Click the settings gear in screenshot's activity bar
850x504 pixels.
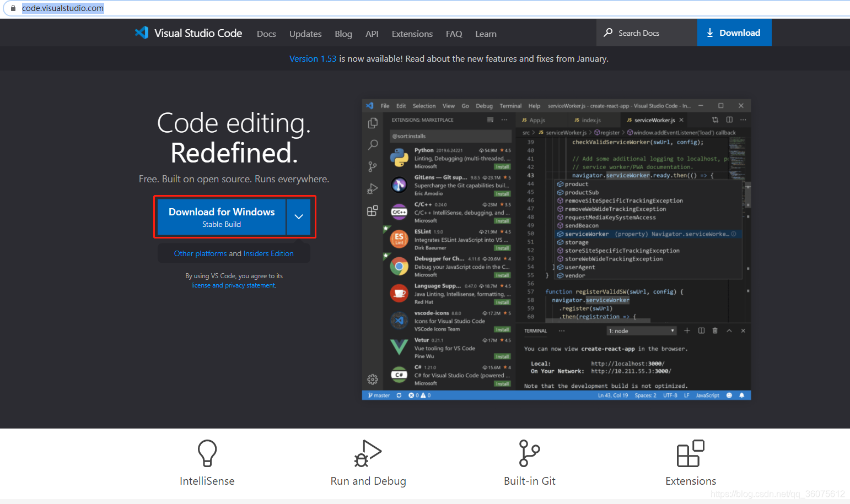pos(373,379)
